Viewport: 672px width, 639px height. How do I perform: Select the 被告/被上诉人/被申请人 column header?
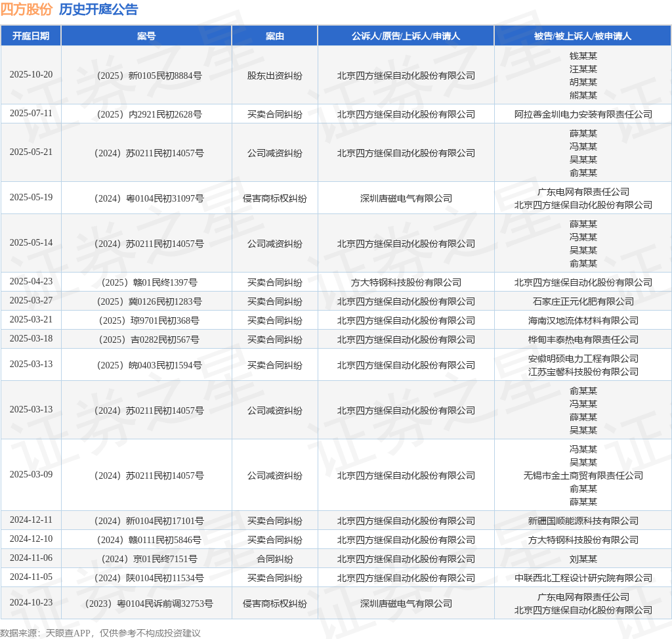pos(583,36)
